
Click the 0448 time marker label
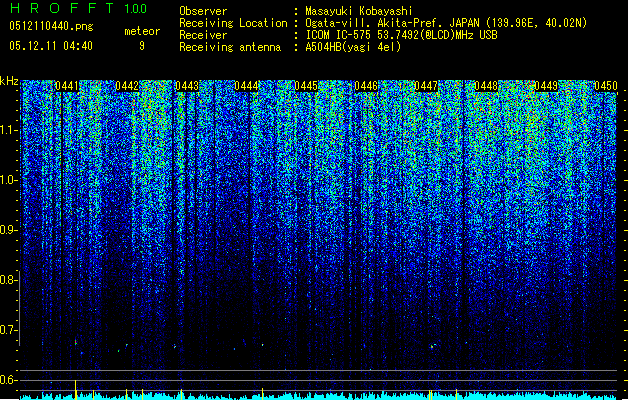click(x=486, y=86)
